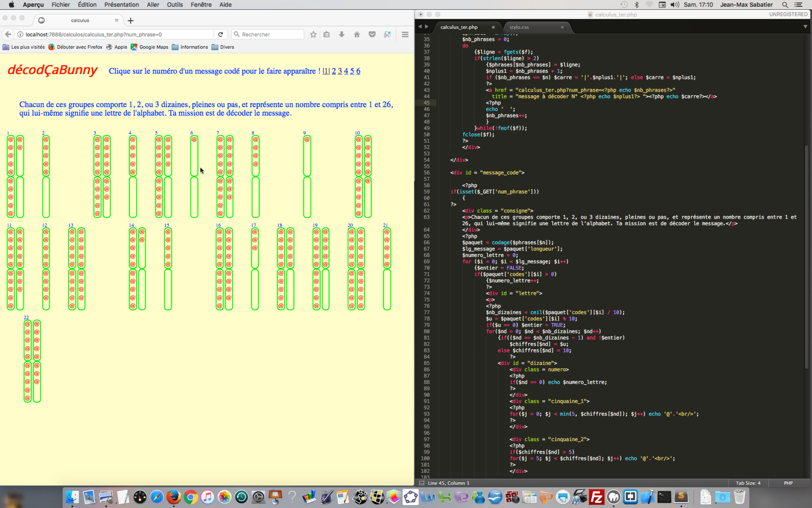Open coded message number 3 link
The height and width of the screenshot is (508, 812).
340,71
